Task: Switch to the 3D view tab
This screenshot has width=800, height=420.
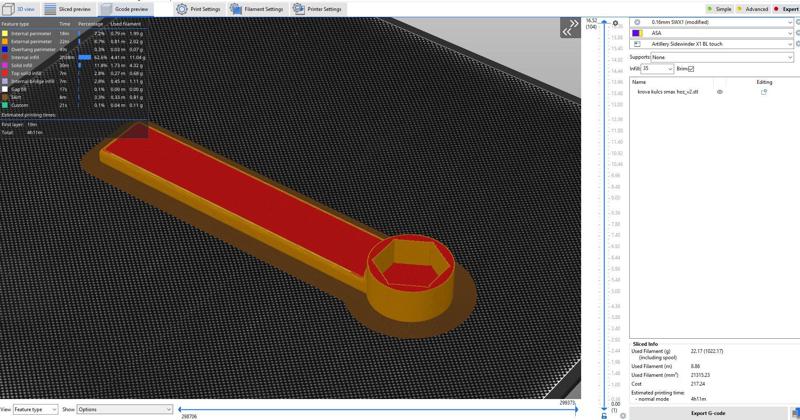Action: click(19, 9)
